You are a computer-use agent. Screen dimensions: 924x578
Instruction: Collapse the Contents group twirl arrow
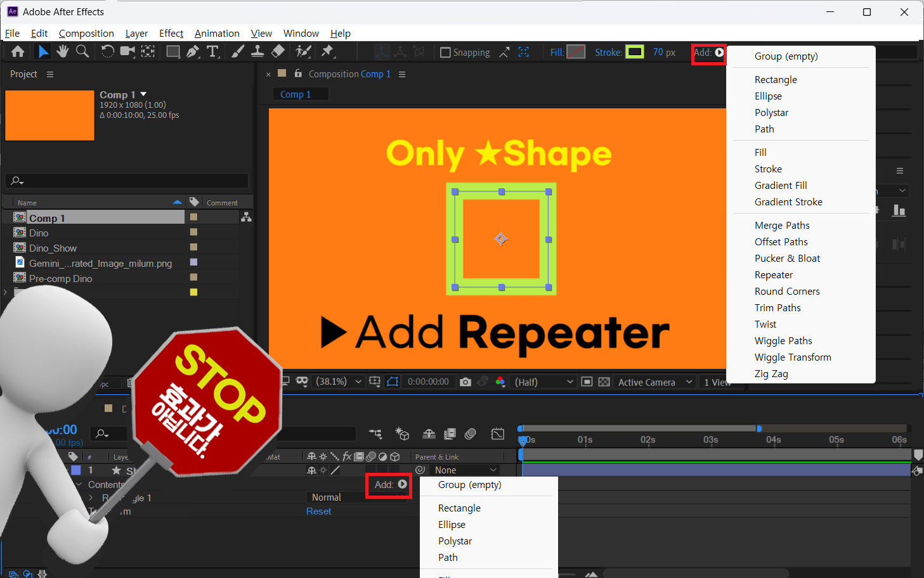(79, 485)
